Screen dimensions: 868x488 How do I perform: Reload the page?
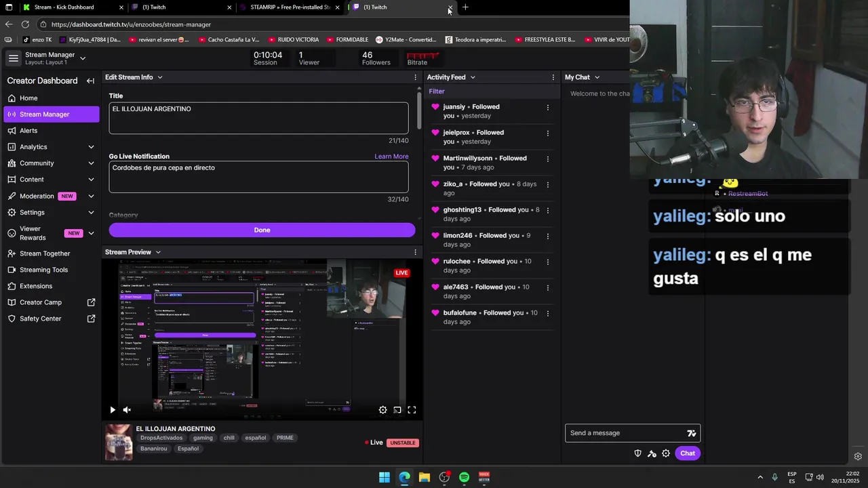[25, 24]
